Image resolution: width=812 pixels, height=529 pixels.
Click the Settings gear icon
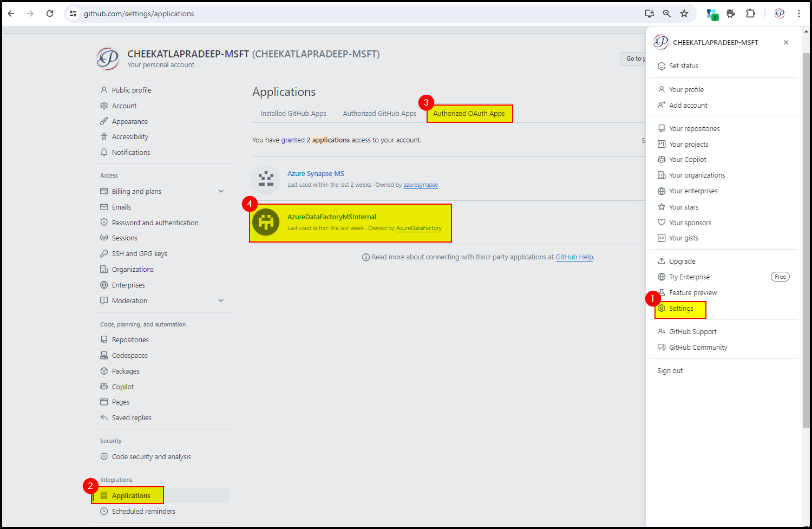(x=662, y=308)
